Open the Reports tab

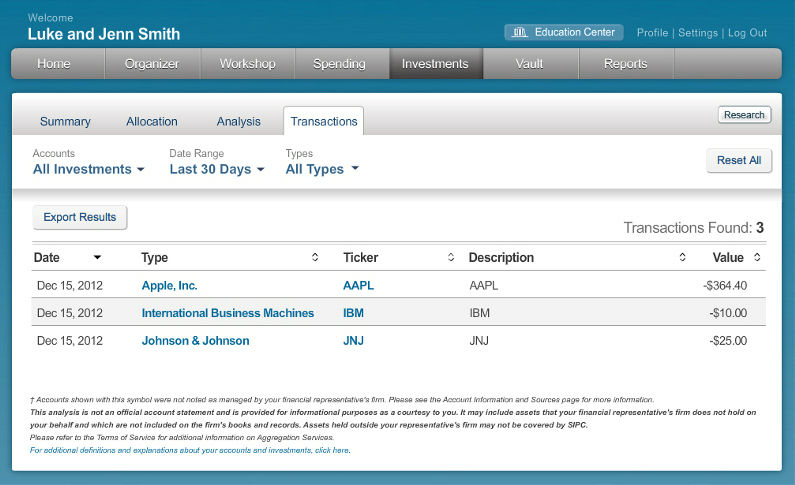[x=626, y=64]
